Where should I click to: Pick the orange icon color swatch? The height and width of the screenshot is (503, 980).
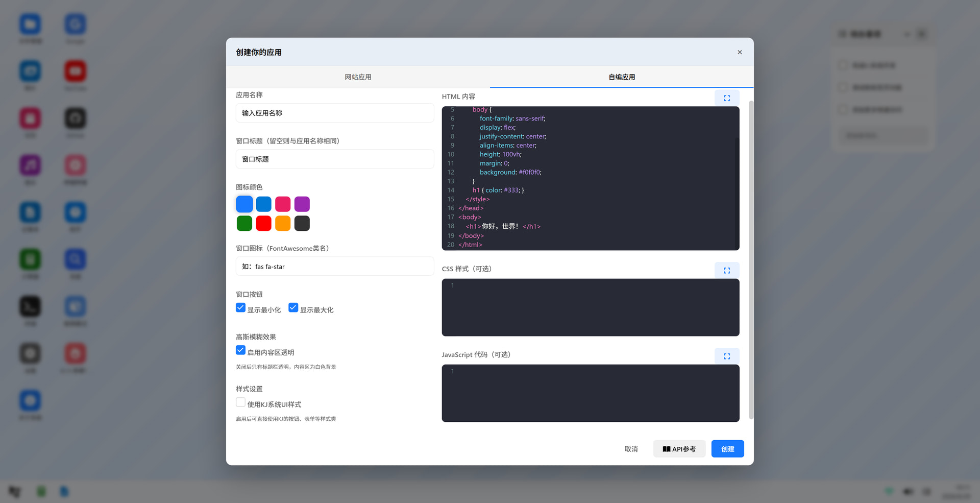pos(283,223)
